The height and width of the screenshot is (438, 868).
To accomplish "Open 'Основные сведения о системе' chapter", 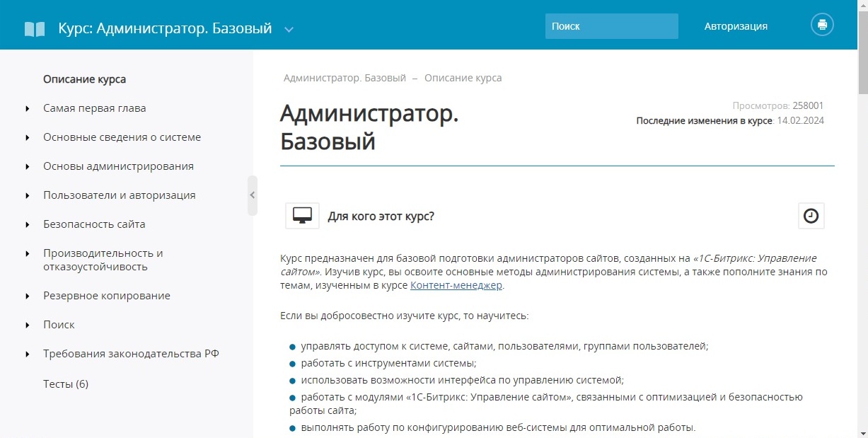I will pos(122,137).
